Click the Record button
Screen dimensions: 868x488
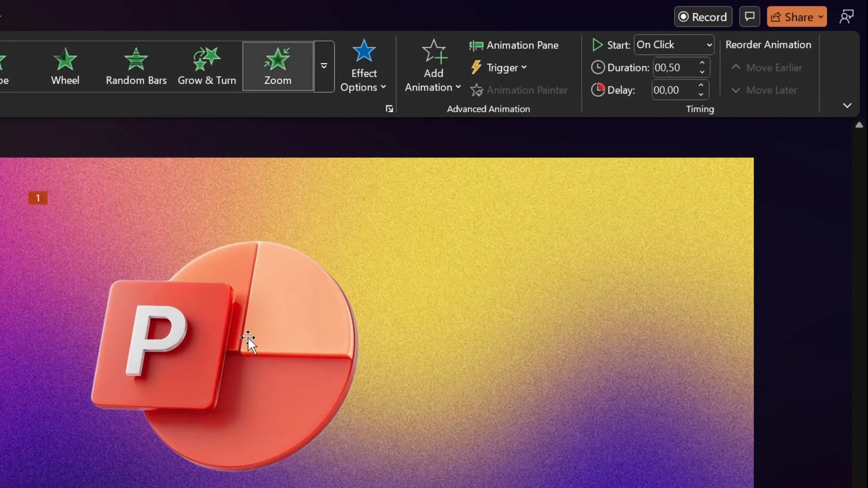[703, 17]
